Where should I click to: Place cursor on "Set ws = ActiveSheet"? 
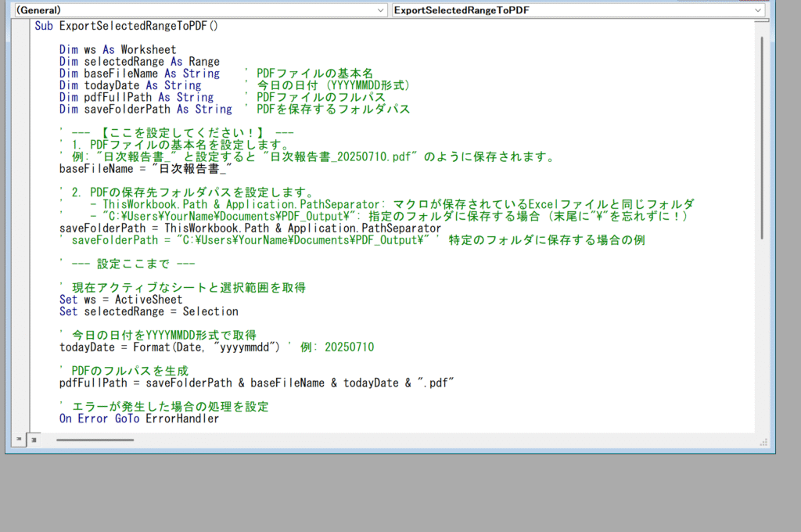point(120,300)
